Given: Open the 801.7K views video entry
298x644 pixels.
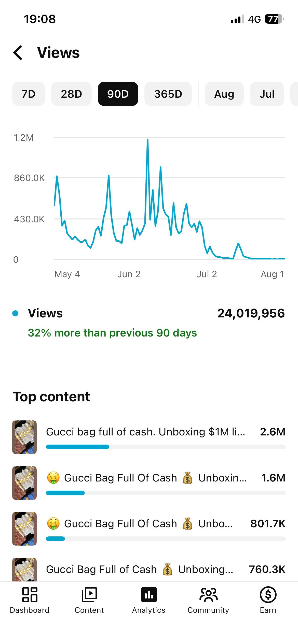Looking at the screenshot, I should click(x=149, y=529).
